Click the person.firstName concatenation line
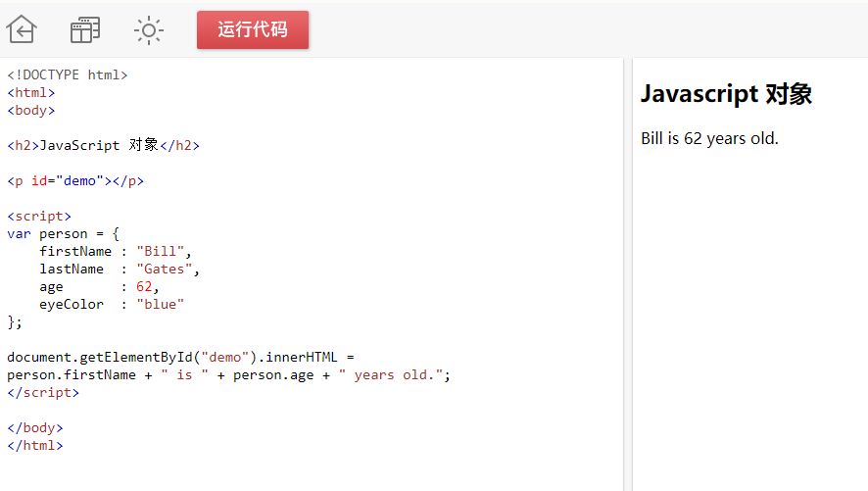 click(228, 375)
